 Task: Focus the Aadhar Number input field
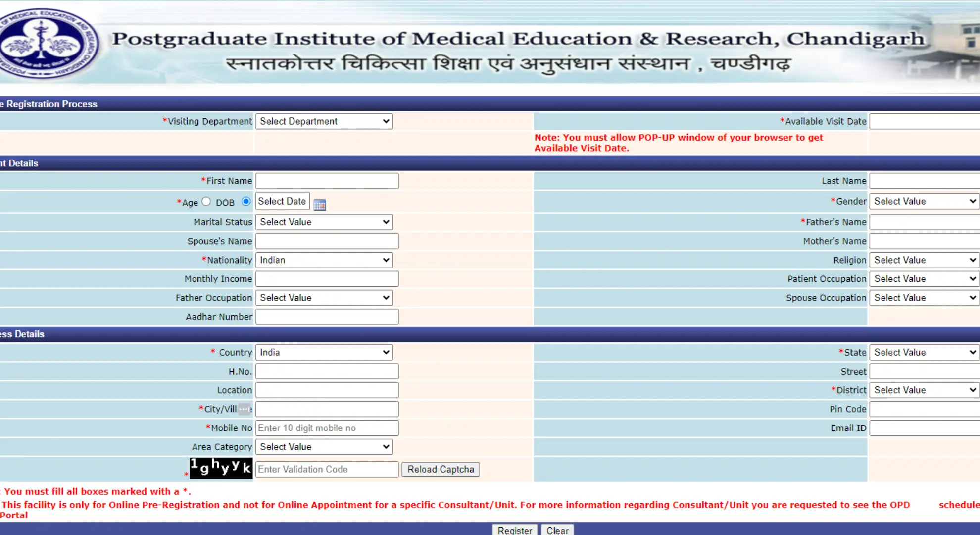327,317
